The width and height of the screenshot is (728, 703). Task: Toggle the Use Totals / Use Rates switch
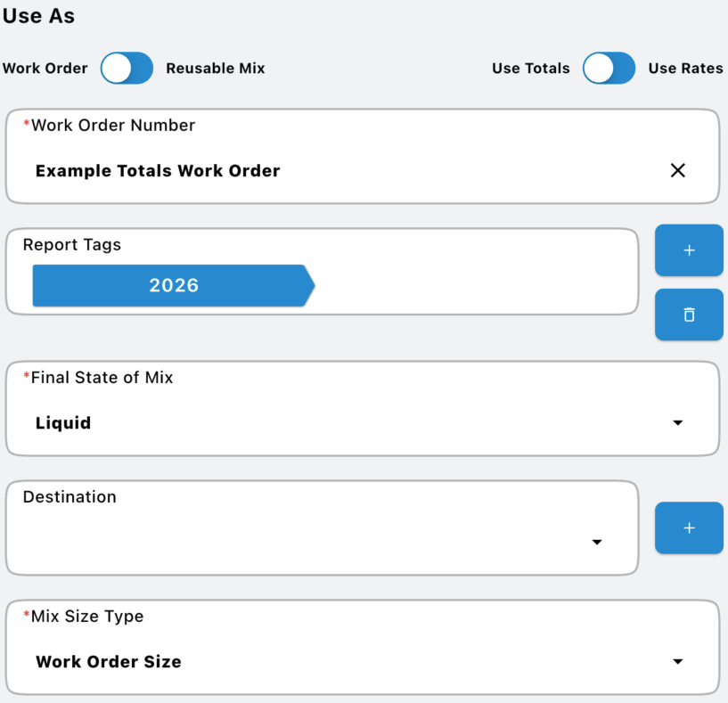point(609,68)
